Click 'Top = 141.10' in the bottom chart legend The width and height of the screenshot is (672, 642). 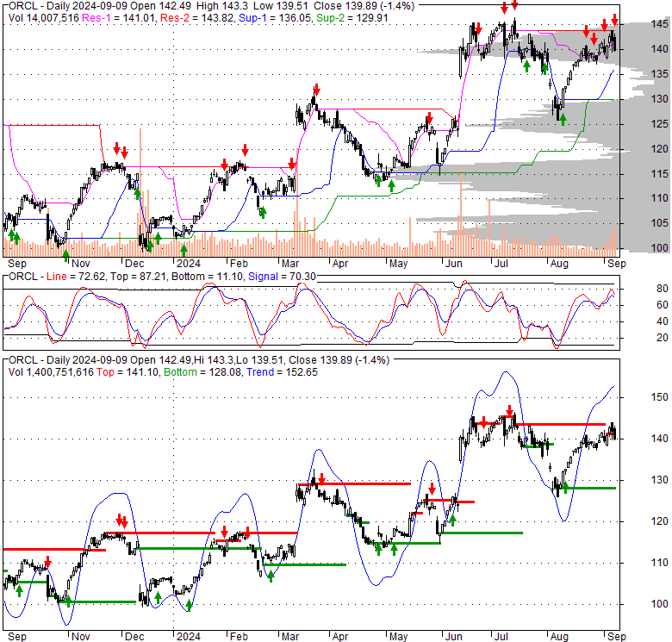tap(128, 372)
